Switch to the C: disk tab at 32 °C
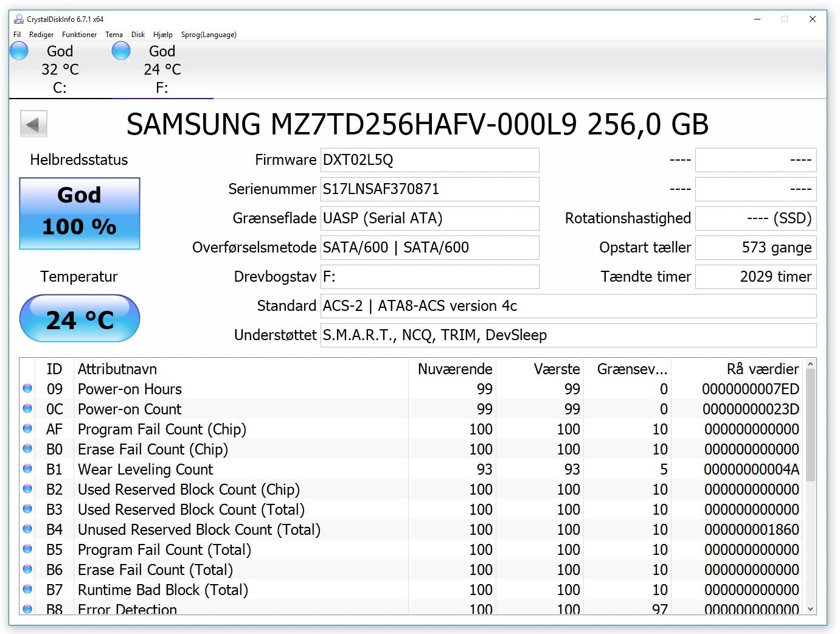This screenshot has height=634, width=840. (60, 69)
